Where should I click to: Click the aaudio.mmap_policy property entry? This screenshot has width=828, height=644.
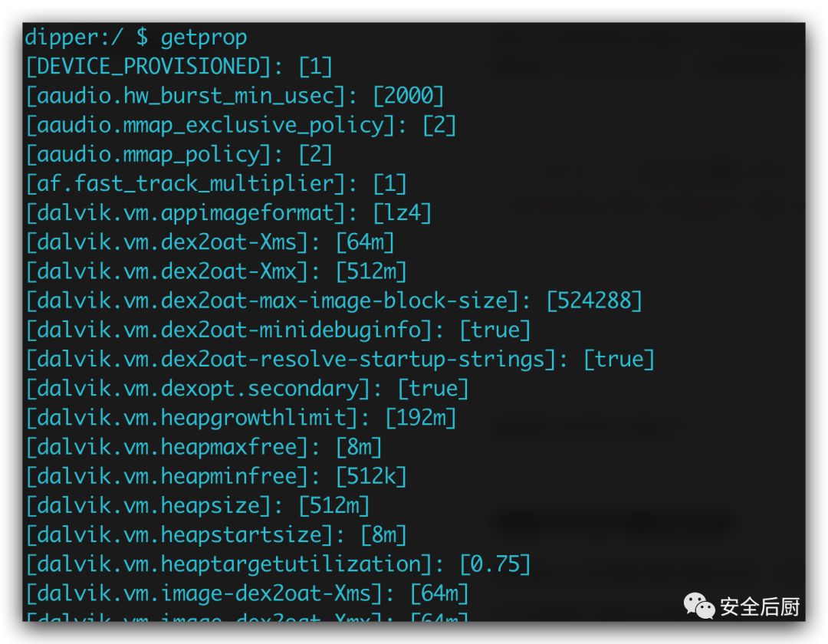coord(179,154)
